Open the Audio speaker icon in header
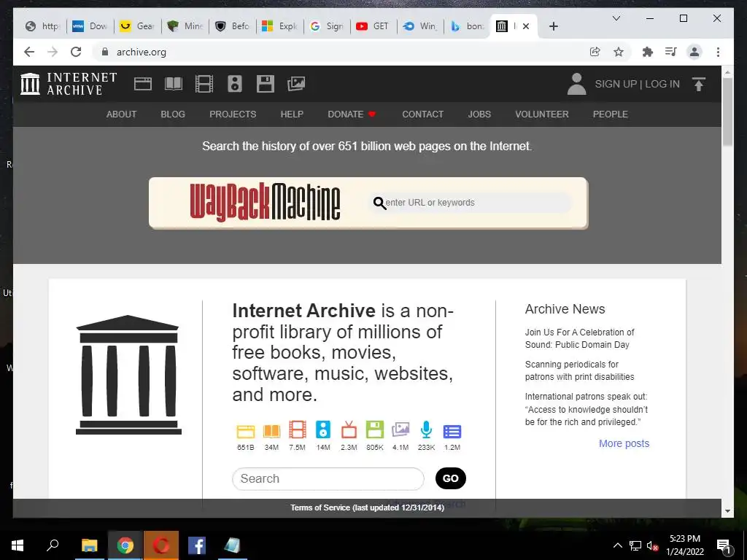747x560 pixels. pos(234,84)
